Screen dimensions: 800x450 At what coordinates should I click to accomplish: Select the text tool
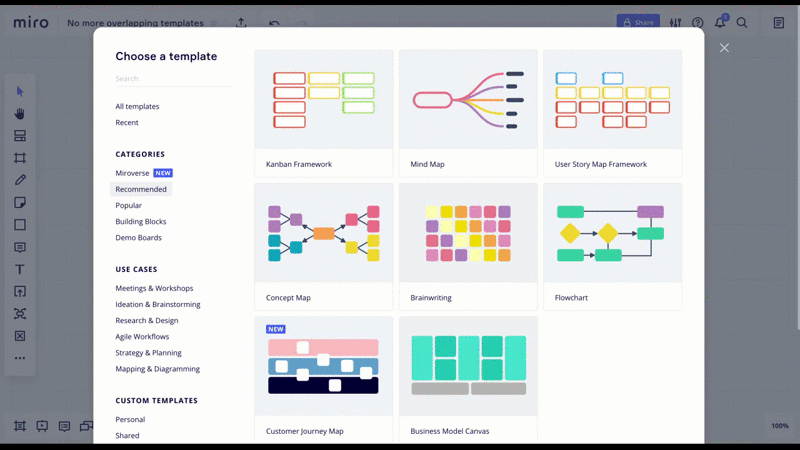(x=20, y=269)
